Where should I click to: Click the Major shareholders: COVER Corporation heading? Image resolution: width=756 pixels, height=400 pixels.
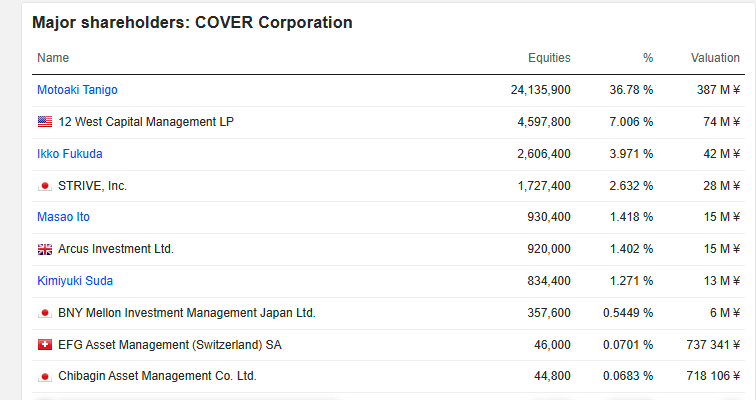point(192,23)
